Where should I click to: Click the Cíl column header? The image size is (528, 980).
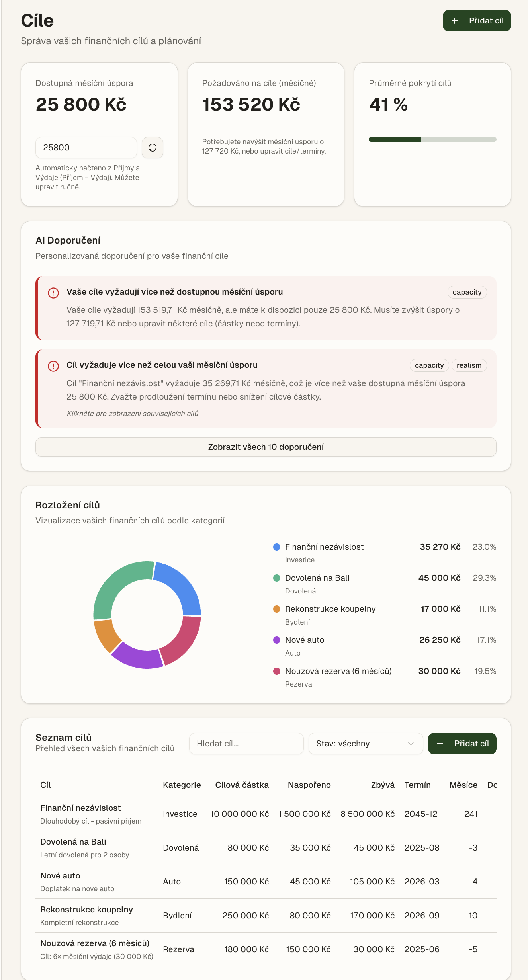pos(45,785)
